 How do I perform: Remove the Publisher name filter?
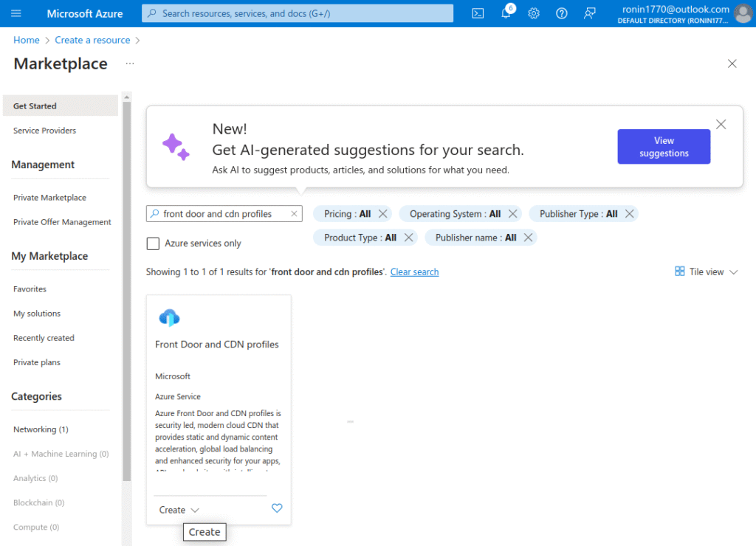click(528, 238)
